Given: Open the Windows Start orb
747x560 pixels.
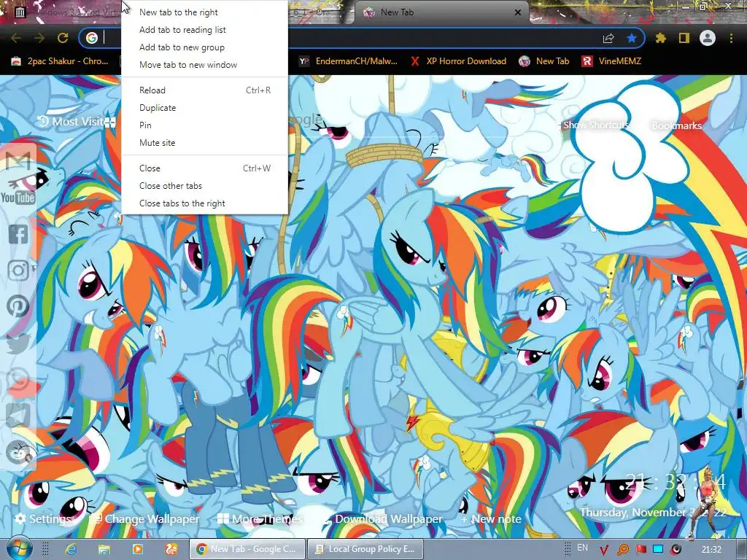Looking at the screenshot, I should click(x=19, y=548).
